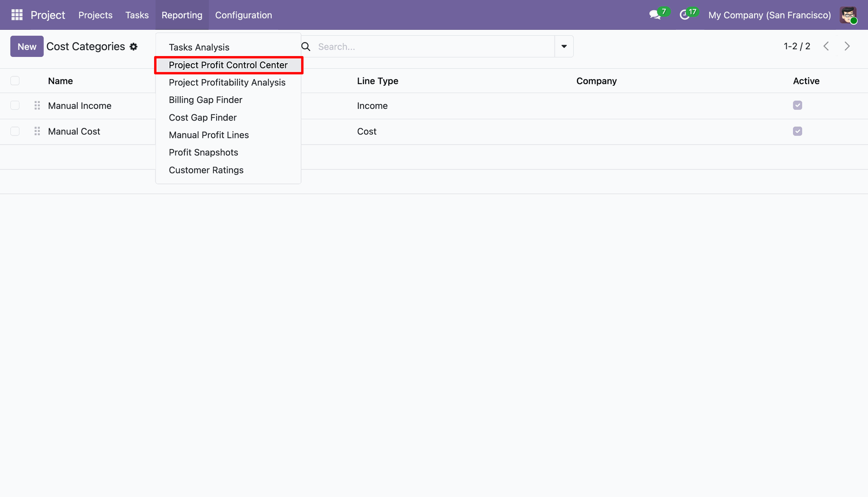Sort by the Active column header
This screenshot has width=868, height=497.
806,81
